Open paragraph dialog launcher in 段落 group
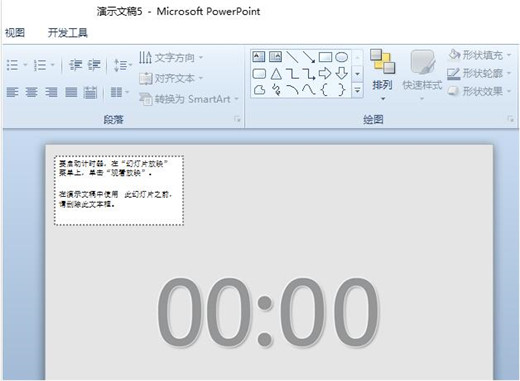This screenshot has height=381, width=520. pyautogui.click(x=237, y=119)
